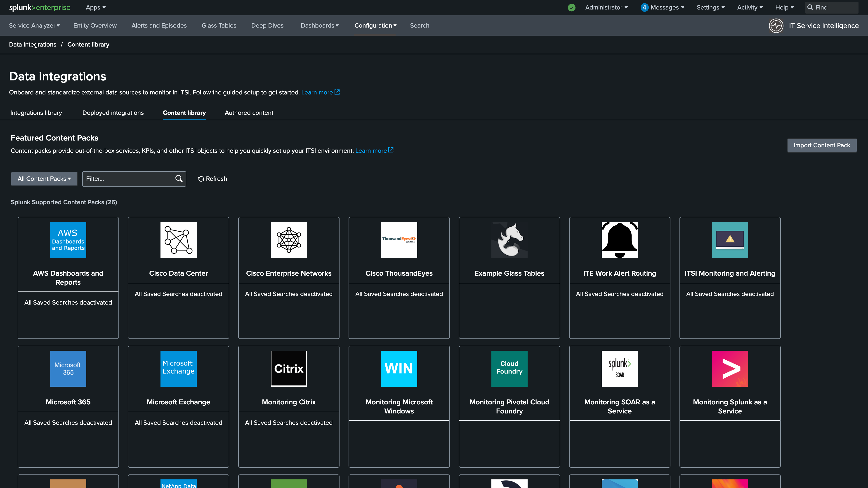The width and height of the screenshot is (868, 488).
Task: Click Learn more under Data integrations heading
Action: 321,92
